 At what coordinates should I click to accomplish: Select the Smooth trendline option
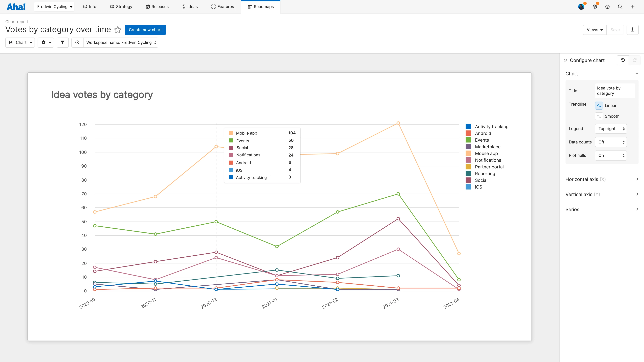pos(599,116)
